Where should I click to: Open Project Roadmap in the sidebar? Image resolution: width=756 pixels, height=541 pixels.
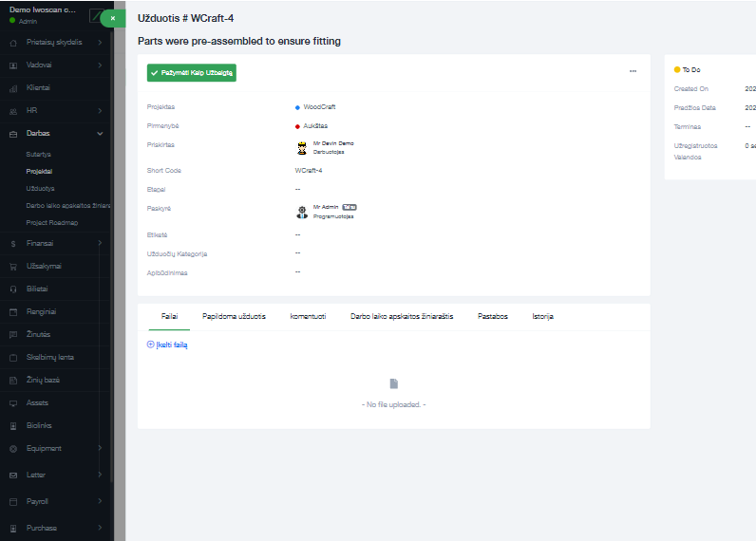tap(52, 222)
